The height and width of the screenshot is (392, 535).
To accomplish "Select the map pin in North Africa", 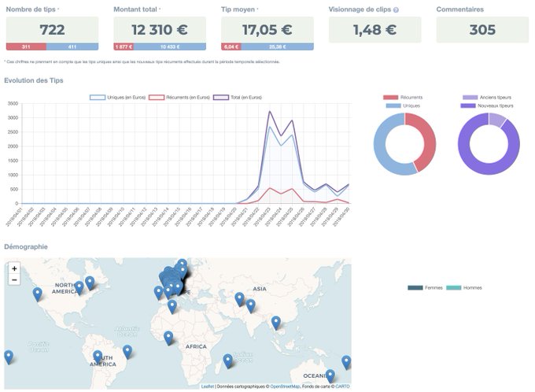I will pos(172,306).
